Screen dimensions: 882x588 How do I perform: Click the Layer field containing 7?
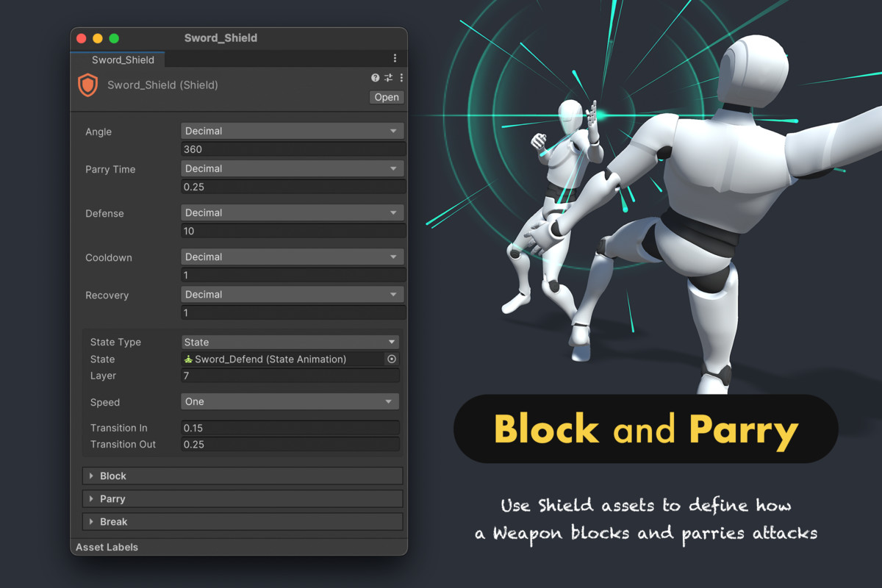tap(290, 376)
